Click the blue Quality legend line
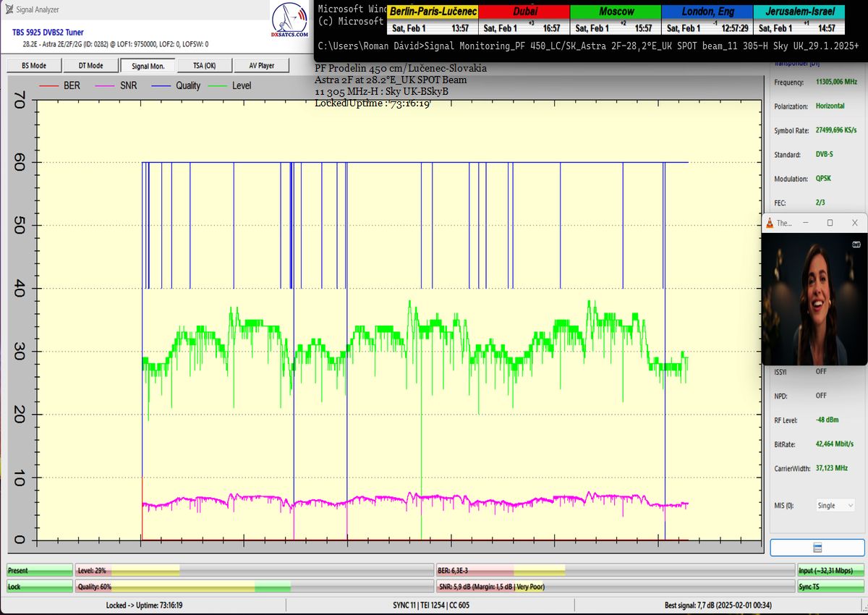 click(x=160, y=85)
